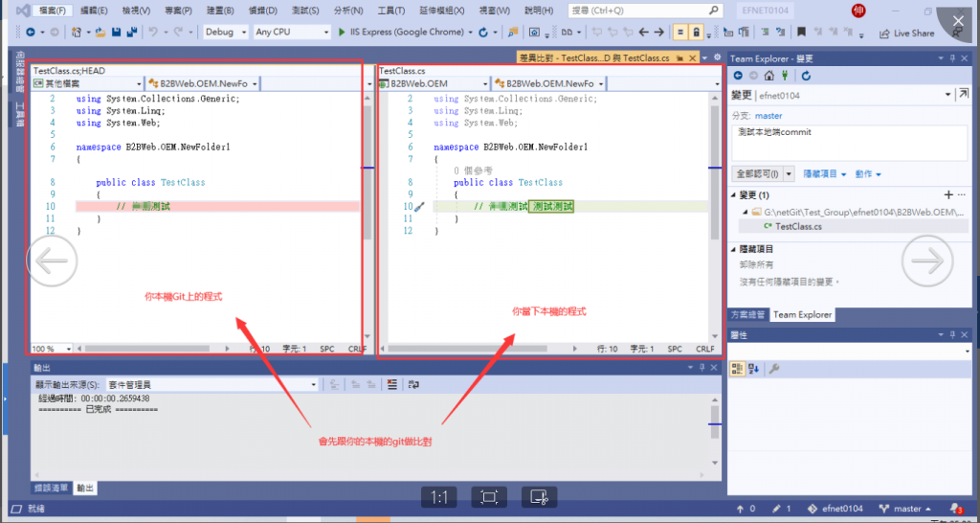Go to previous difference arrow icon

643,32
